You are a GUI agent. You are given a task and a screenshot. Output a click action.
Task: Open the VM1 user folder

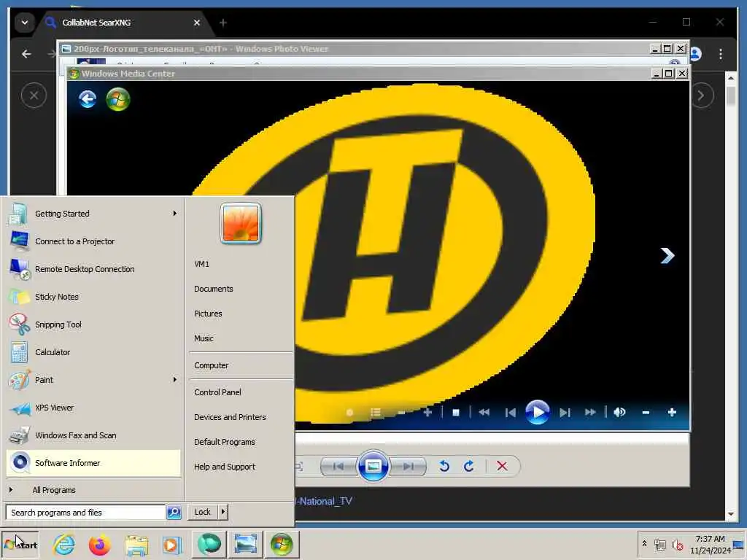coord(241,264)
